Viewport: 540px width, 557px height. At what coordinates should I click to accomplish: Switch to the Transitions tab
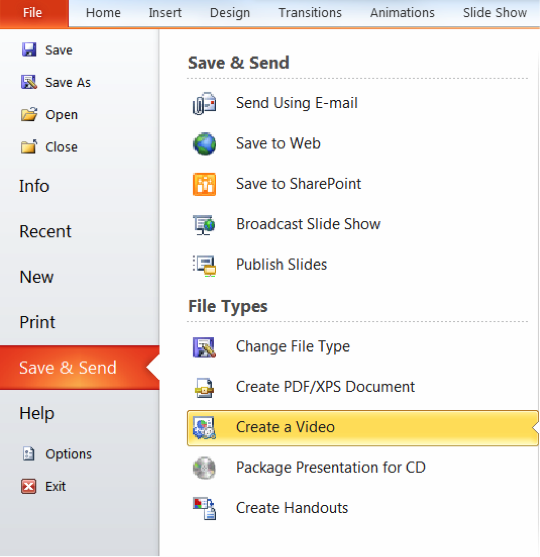[x=310, y=13]
